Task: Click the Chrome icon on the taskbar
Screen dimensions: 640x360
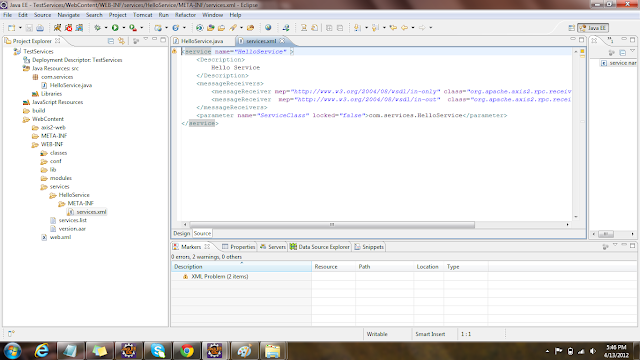Action: [187, 351]
